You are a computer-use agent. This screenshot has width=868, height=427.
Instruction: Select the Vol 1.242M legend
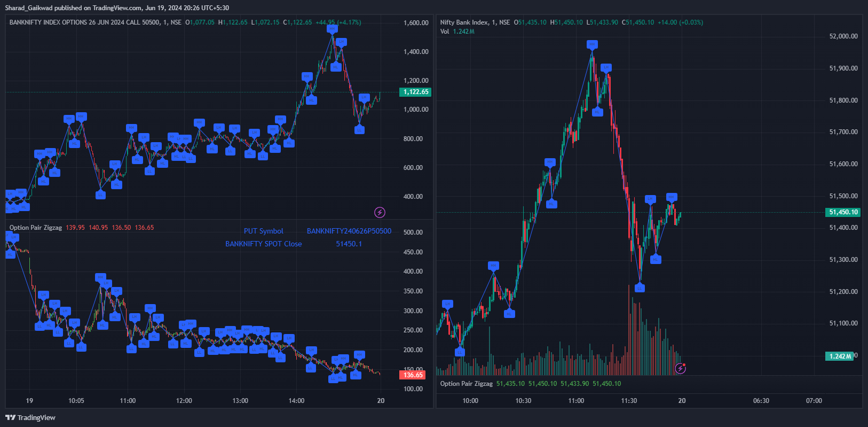point(457,32)
